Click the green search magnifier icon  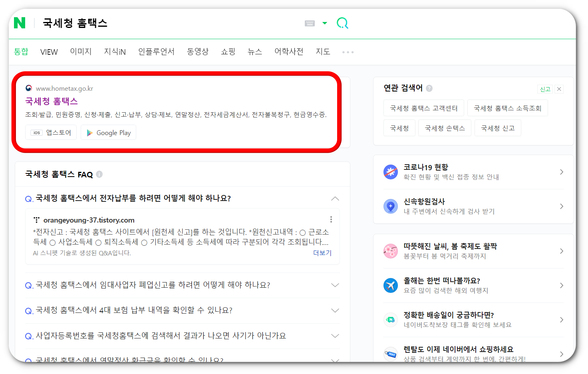point(342,23)
